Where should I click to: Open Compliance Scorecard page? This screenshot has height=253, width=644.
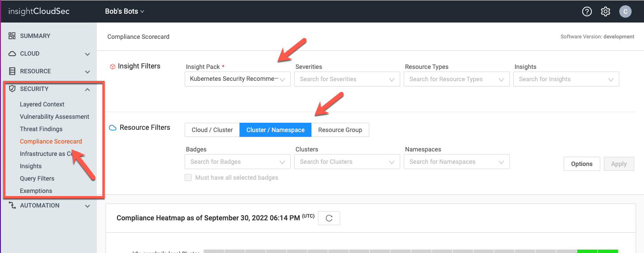[x=51, y=141]
